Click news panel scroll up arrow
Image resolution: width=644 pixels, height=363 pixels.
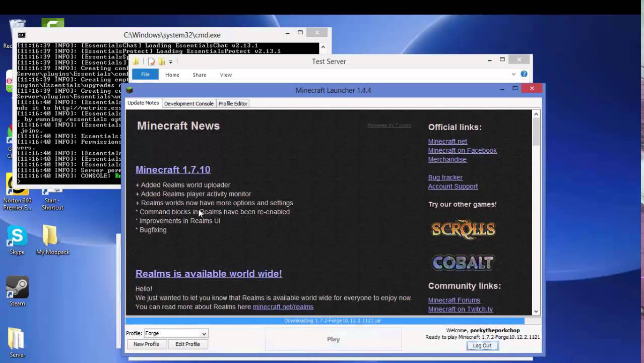click(x=536, y=114)
